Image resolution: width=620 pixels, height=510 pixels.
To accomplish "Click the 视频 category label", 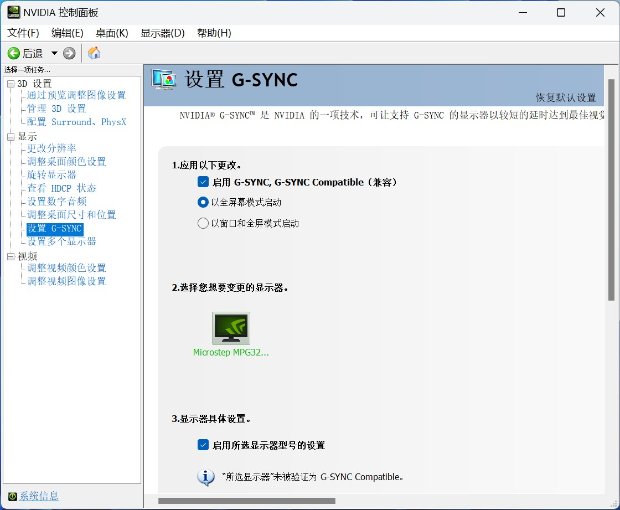I will [x=27, y=256].
